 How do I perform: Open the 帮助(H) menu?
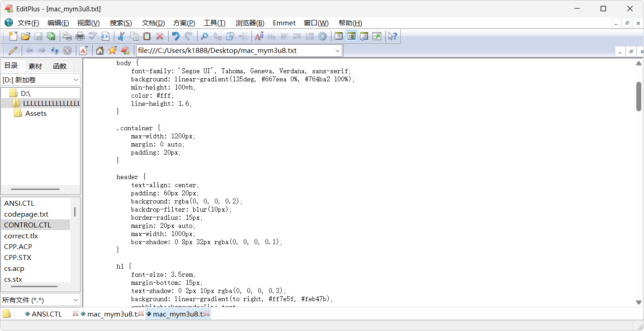[x=350, y=23]
